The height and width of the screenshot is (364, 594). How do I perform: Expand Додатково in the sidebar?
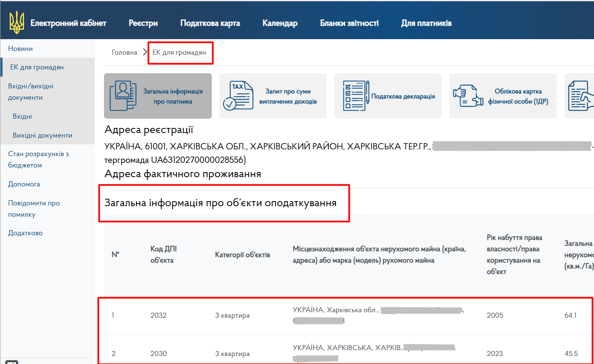25,233
